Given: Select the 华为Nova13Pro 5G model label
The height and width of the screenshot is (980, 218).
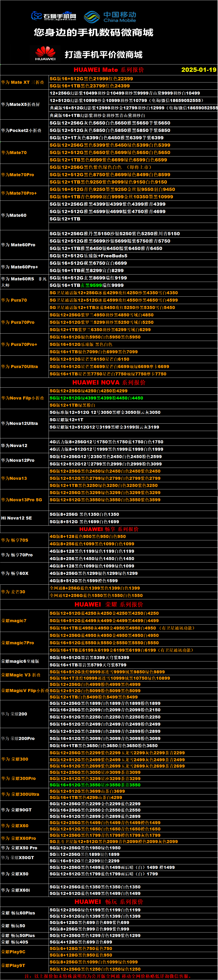Looking at the screenshot, I should [22, 500].
